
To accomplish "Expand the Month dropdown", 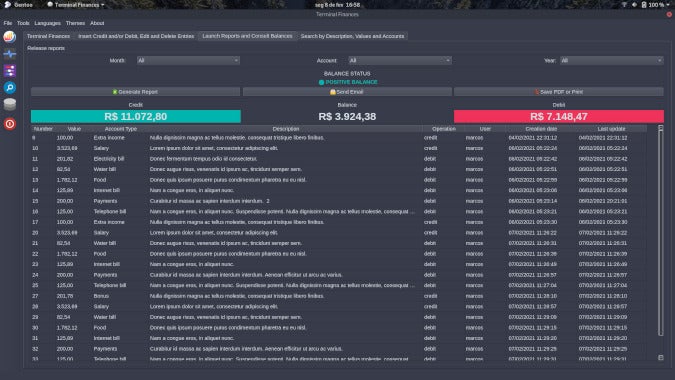I will click(188, 60).
